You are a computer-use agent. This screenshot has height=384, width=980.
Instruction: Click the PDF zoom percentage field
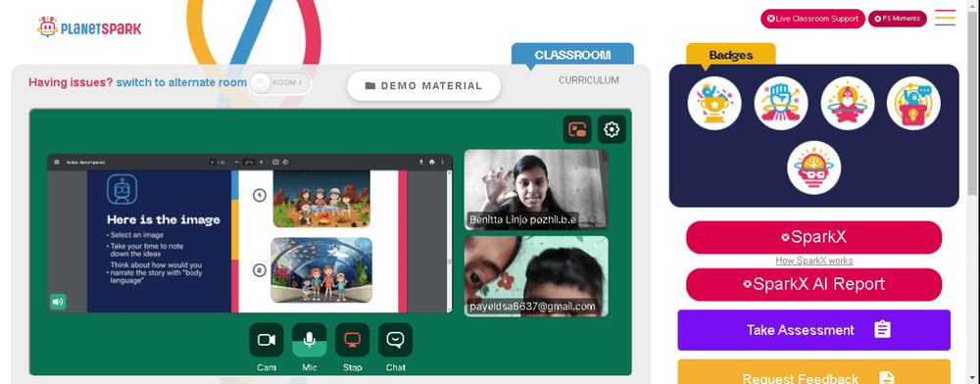click(x=249, y=163)
